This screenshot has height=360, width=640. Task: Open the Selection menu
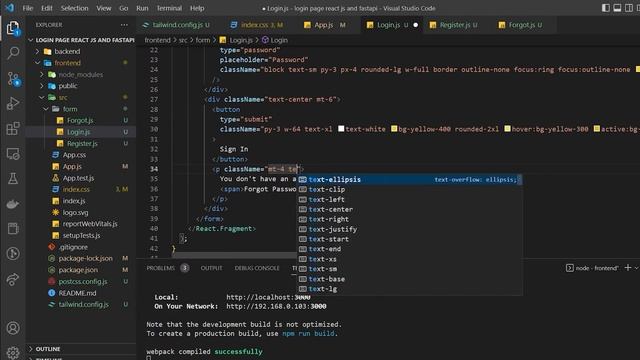tap(74, 8)
